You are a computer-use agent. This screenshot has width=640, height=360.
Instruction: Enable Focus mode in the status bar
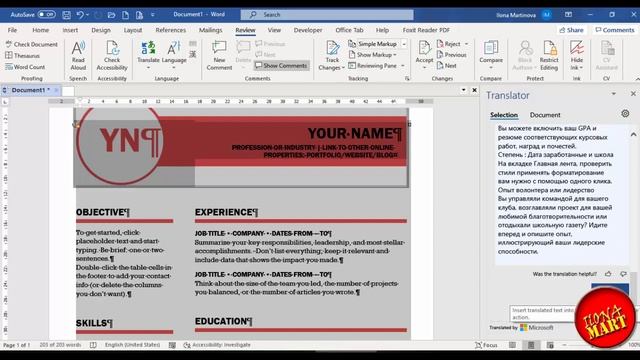tap(486, 345)
